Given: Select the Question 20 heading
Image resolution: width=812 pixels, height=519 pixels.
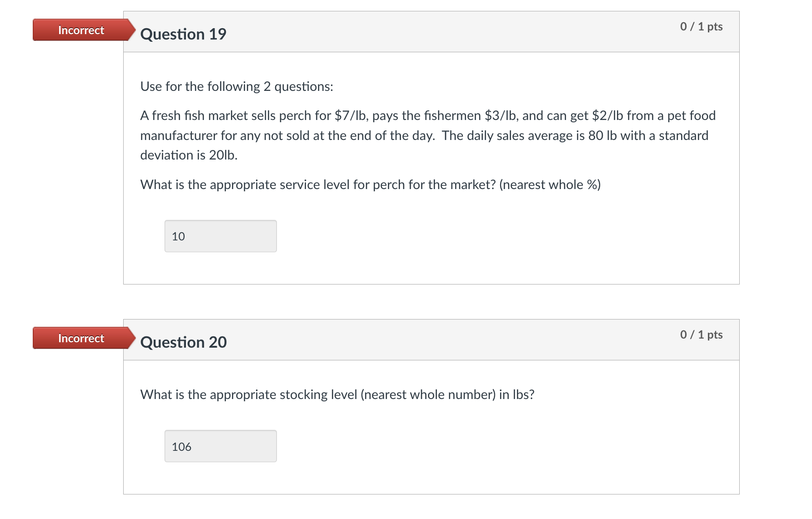Looking at the screenshot, I should [183, 342].
